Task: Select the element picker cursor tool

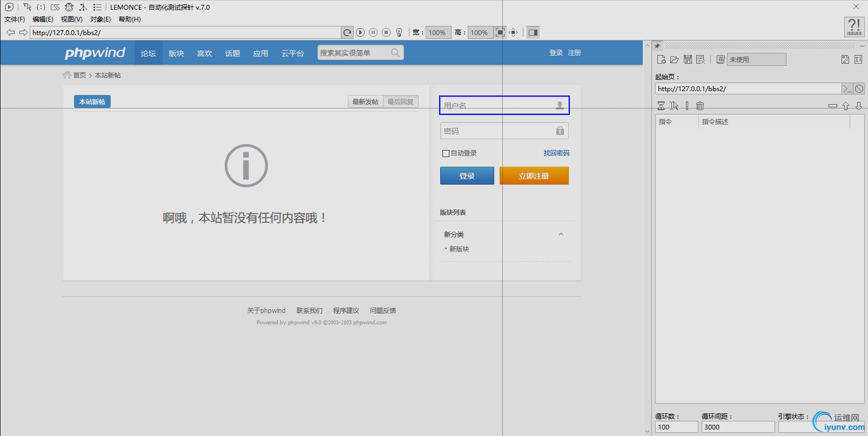Action: pyautogui.click(x=27, y=7)
